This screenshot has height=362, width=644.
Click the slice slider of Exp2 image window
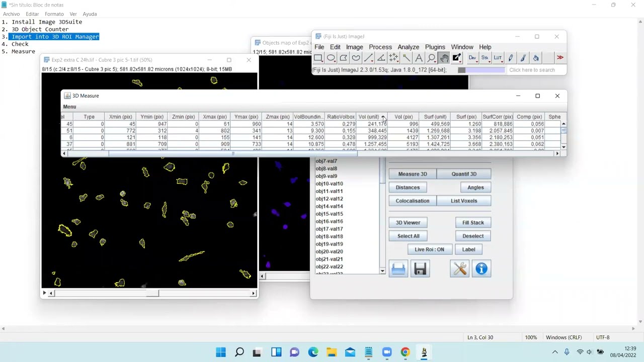tap(152, 293)
